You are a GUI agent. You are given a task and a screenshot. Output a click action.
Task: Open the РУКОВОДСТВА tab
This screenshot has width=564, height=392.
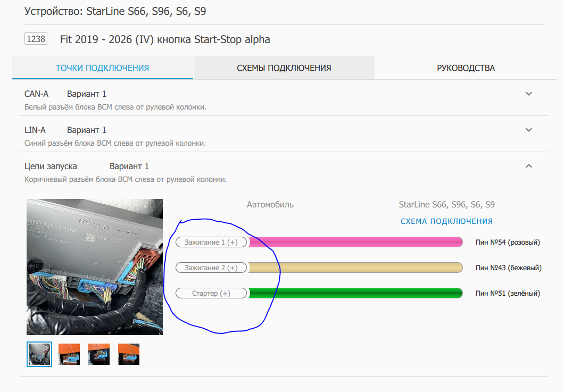pyautogui.click(x=466, y=68)
